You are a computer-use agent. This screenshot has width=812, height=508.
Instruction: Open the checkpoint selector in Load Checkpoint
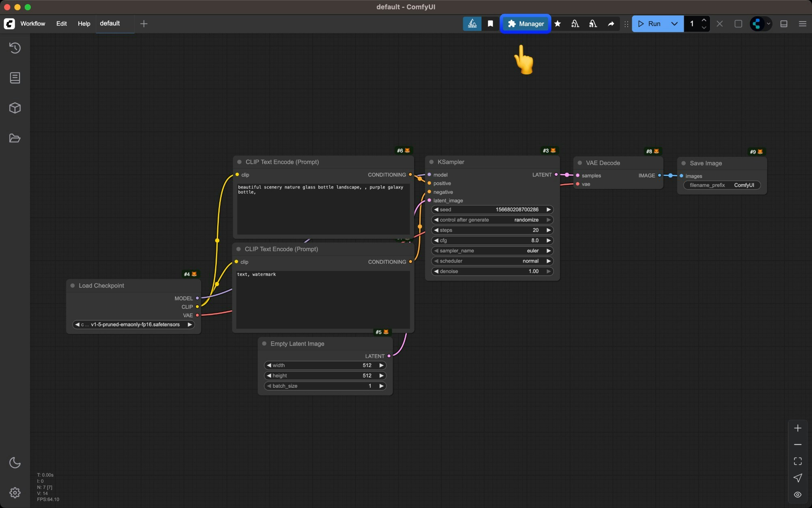click(x=133, y=324)
